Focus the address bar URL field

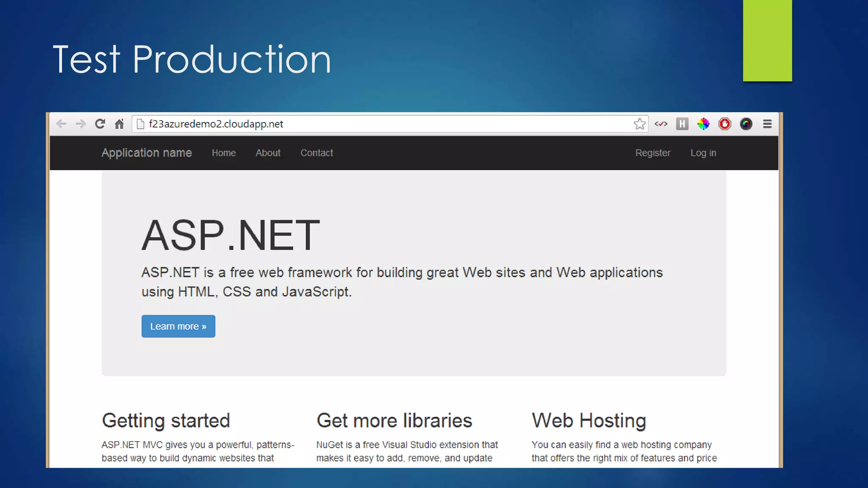[x=381, y=124]
